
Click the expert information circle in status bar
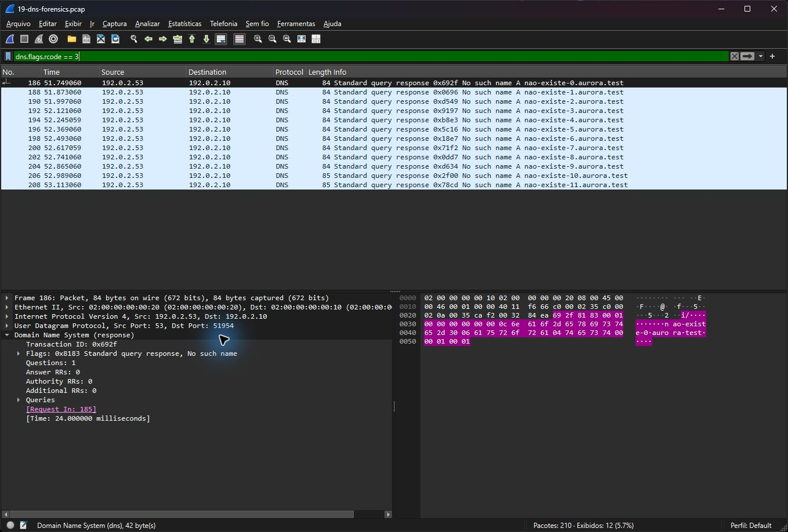pyautogui.click(x=10, y=525)
